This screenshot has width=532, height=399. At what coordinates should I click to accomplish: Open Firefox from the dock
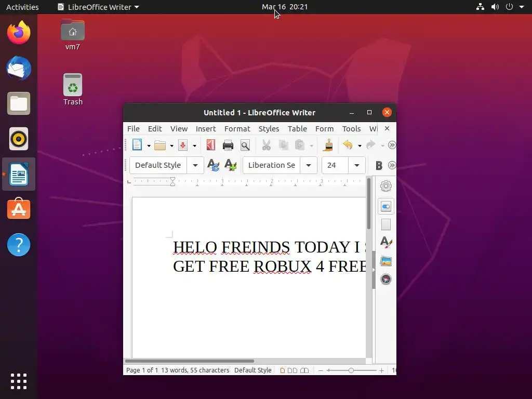pos(19,33)
